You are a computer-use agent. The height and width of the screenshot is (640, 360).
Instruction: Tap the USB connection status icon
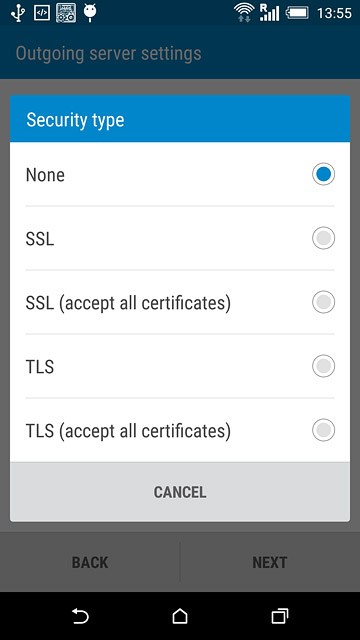(x=18, y=13)
